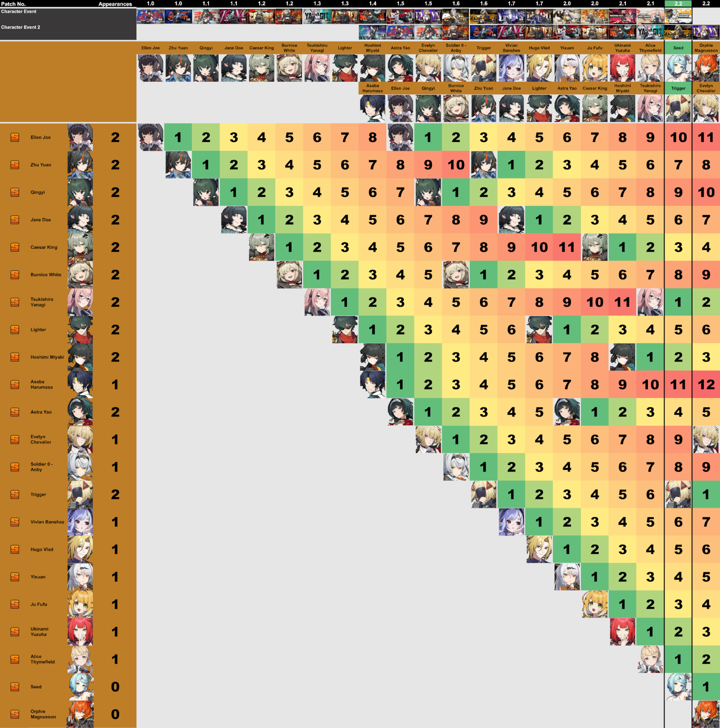
Task: Click the green Trigger label under the Seed portrait
Action: point(678,88)
